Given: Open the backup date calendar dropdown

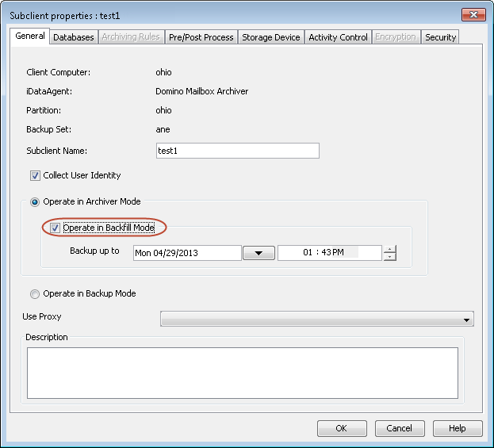Looking at the screenshot, I should point(258,253).
